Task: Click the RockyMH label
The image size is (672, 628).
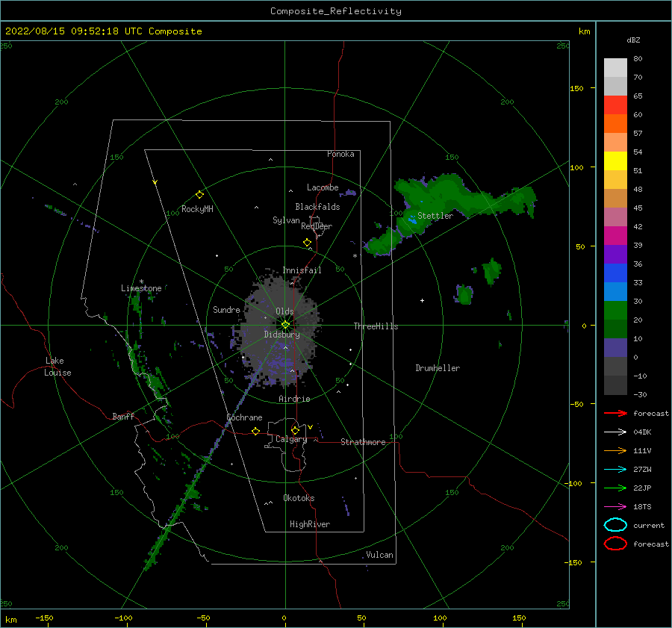Action: pyautogui.click(x=197, y=209)
